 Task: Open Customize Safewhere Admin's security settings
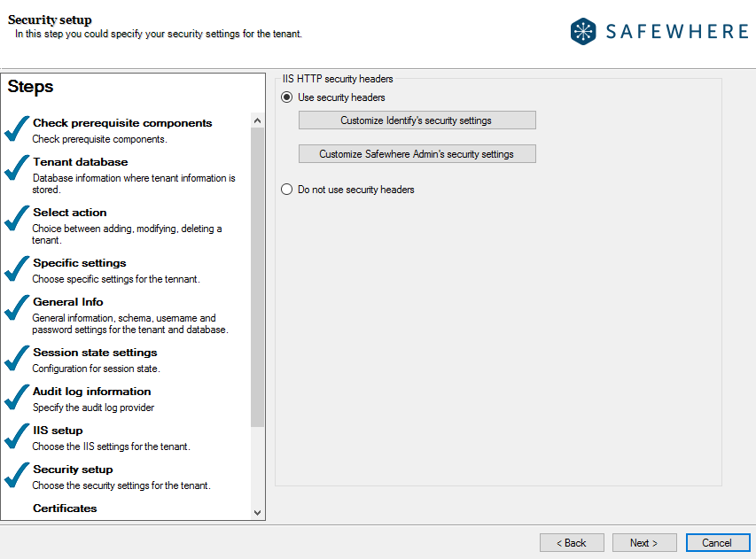417,153
